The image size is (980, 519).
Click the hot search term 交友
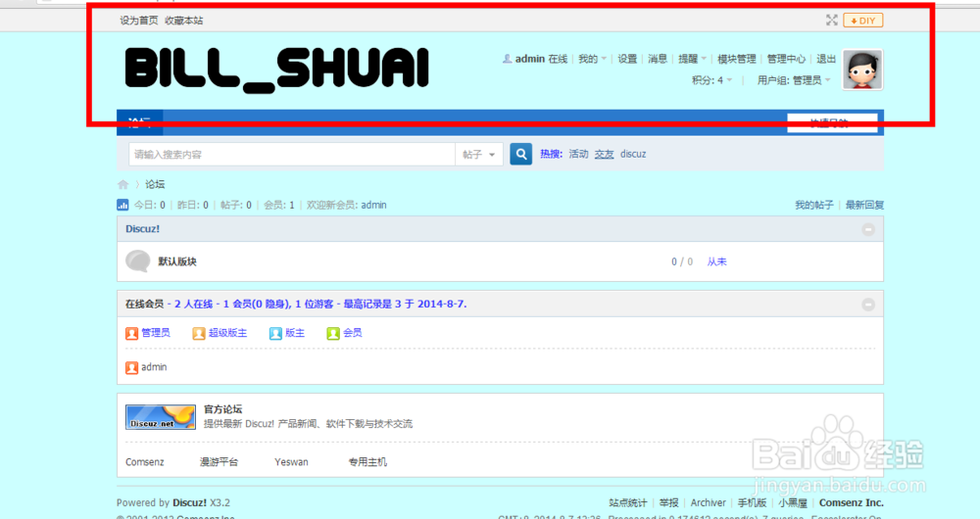(x=605, y=154)
